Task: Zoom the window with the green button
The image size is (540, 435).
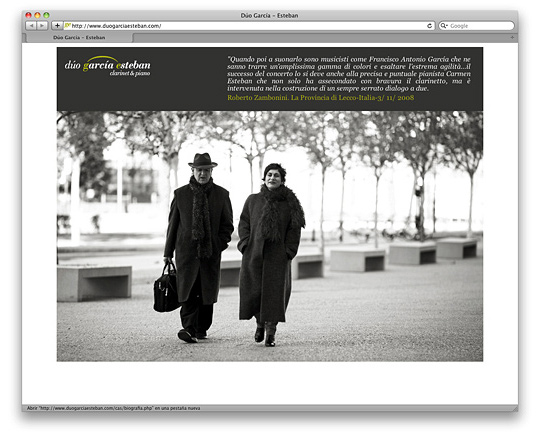Action: point(46,15)
